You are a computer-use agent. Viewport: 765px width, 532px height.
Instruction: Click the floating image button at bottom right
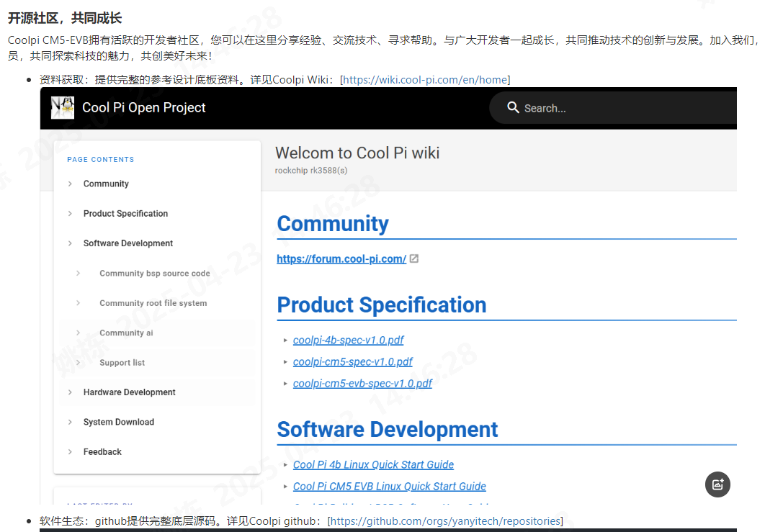pos(717,484)
